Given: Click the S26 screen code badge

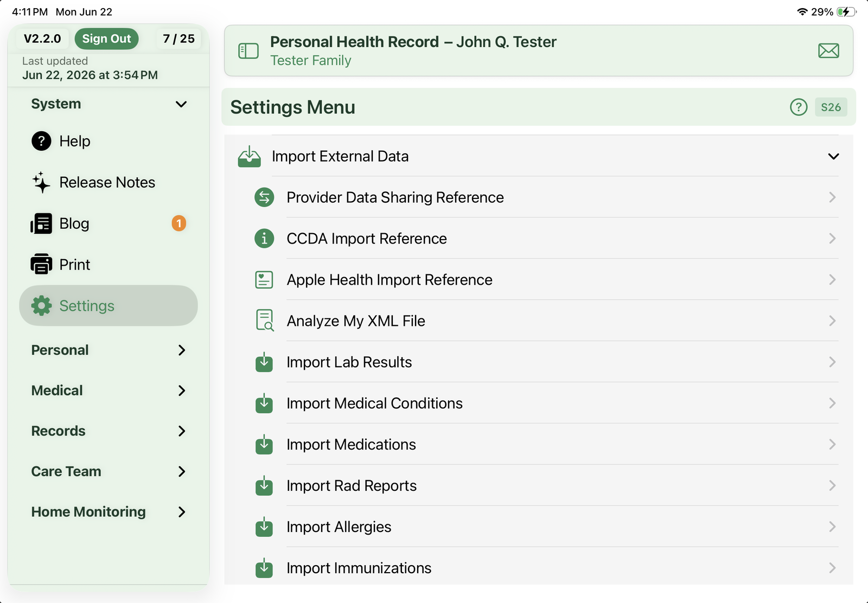Looking at the screenshot, I should (831, 107).
